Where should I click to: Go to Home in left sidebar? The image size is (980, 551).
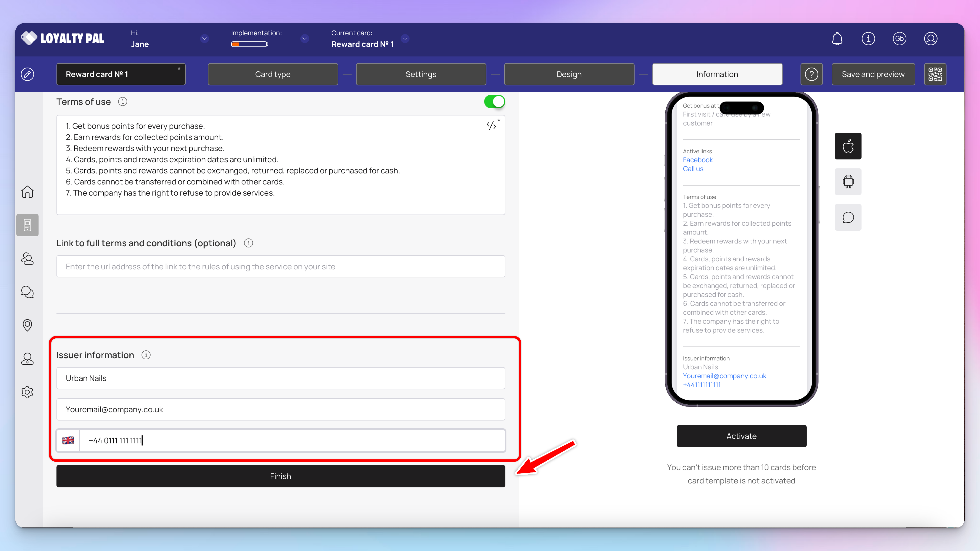pyautogui.click(x=27, y=192)
